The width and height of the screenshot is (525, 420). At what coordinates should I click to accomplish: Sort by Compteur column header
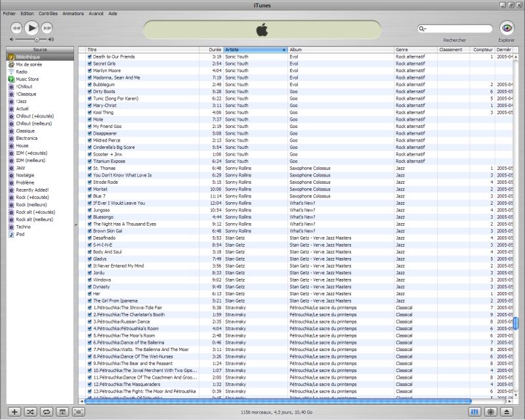(482, 50)
